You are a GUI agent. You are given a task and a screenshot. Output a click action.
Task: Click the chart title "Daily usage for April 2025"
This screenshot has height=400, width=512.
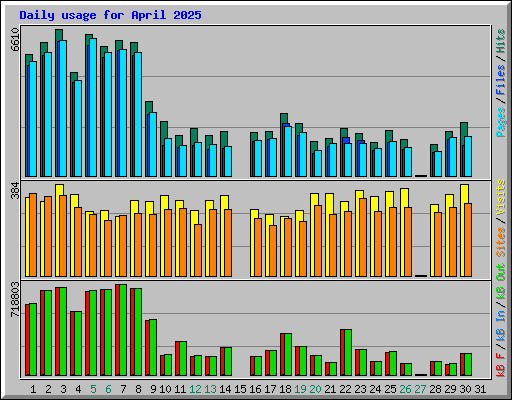pyautogui.click(x=110, y=15)
